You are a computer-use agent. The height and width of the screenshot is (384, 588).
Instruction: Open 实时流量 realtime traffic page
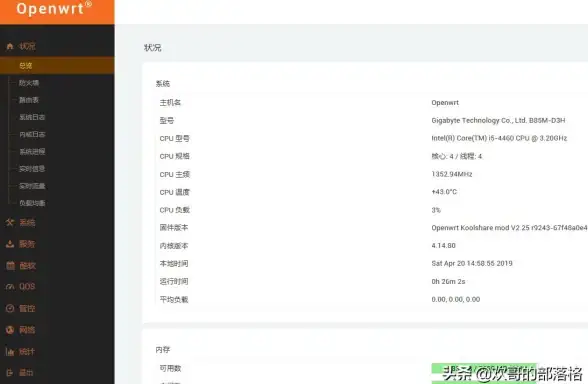coord(32,186)
